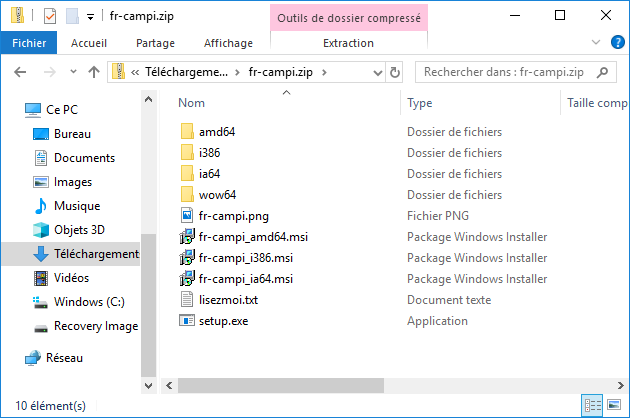Click the properties quick access icon
The width and height of the screenshot is (630, 418).
[x=50, y=16]
